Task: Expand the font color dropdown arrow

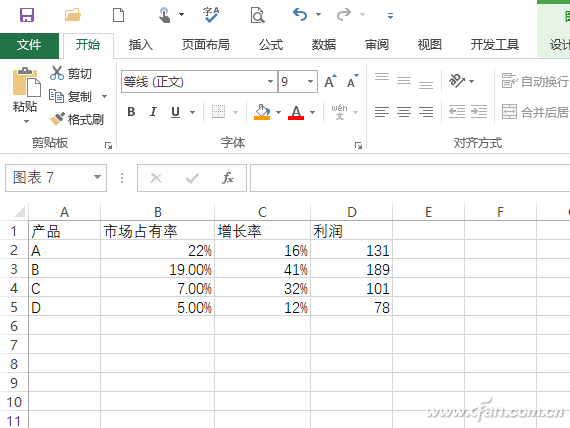Action: coord(312,112)
